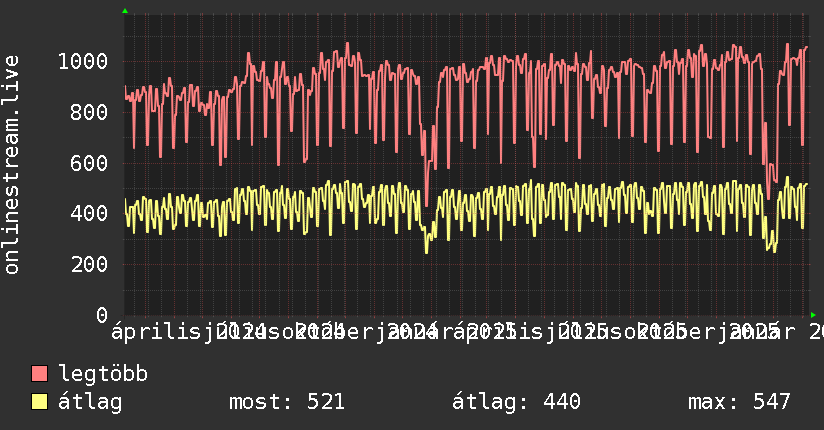This screenshot has width=824, height=430.
Task: Select the legtöbb legend label
Action: click(103, 374)
